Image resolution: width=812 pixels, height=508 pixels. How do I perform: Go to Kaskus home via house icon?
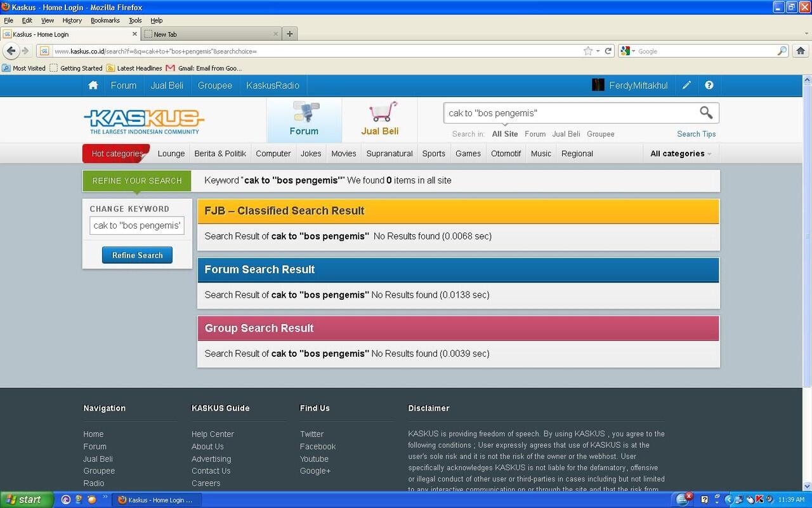pyautogui.click(x=93, y=85)
